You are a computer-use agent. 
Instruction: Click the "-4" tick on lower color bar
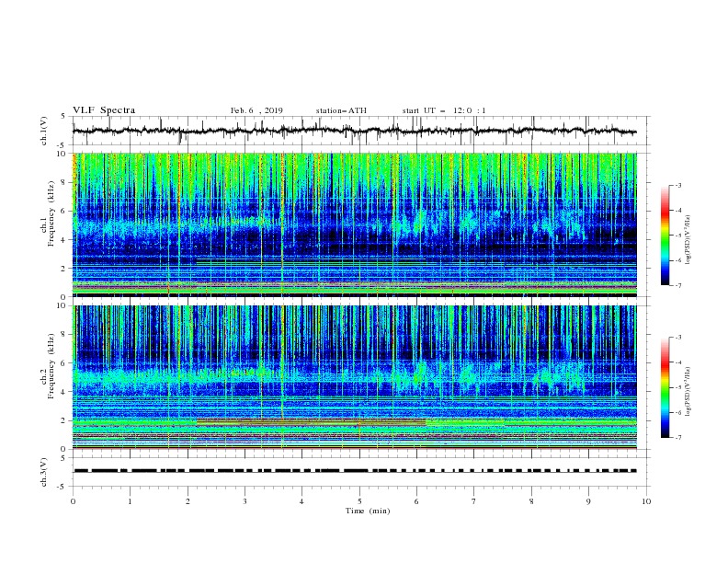click(x=678, y=362)
